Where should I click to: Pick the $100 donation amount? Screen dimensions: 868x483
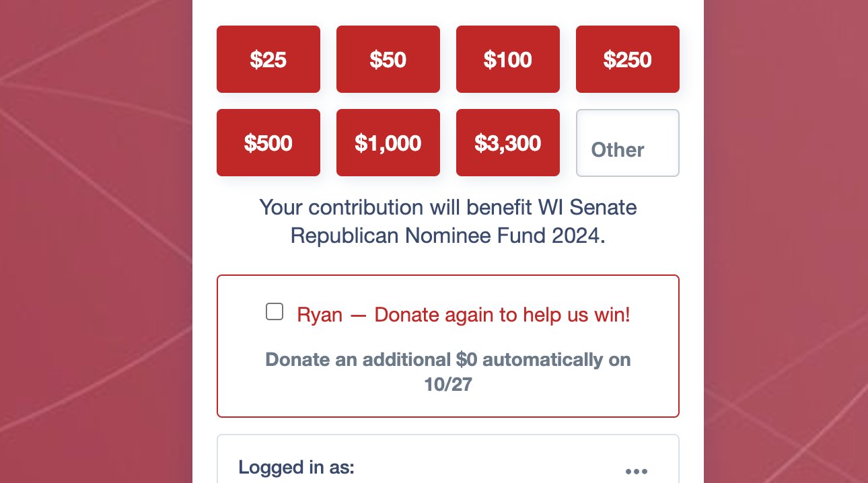coord(508,59)
